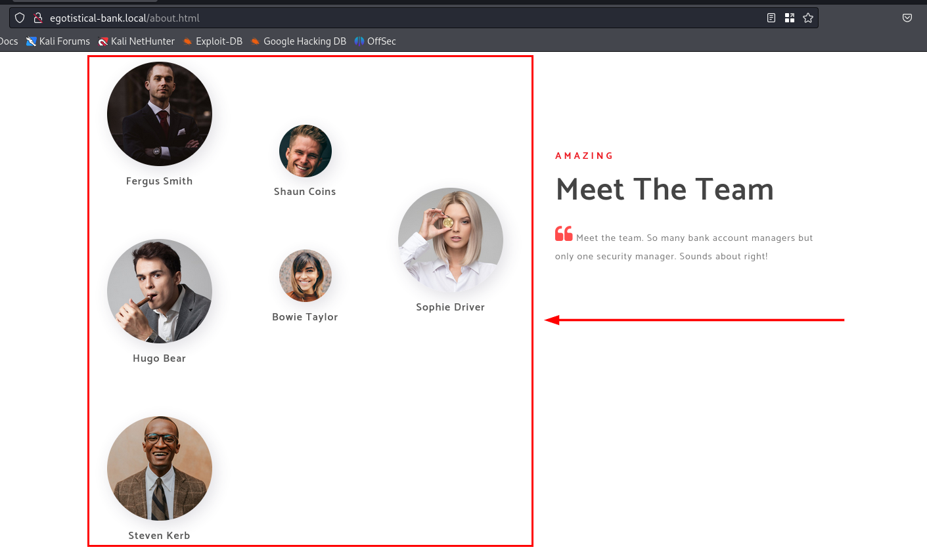Screen dimensions: 927x560
Task: Click Shaun Coins' profile photo
Action: click(305, 151)
